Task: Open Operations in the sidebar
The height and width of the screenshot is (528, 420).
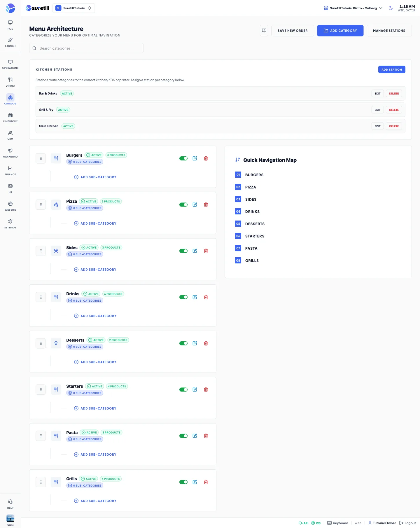Action: pyautogui.click(x=10, y=64)
